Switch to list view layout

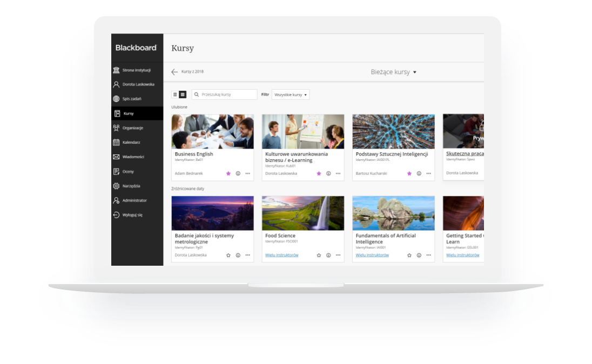(x=175, y=95)
